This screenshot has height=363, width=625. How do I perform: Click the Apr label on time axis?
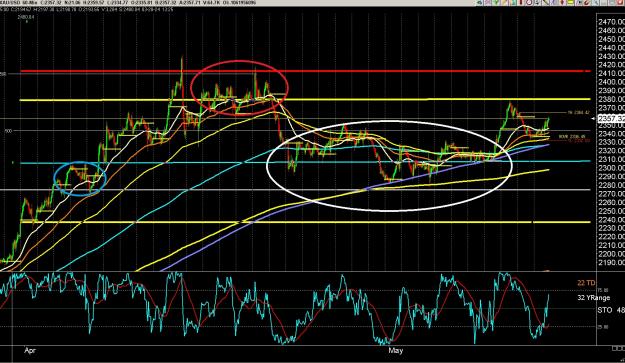[30, 351]
